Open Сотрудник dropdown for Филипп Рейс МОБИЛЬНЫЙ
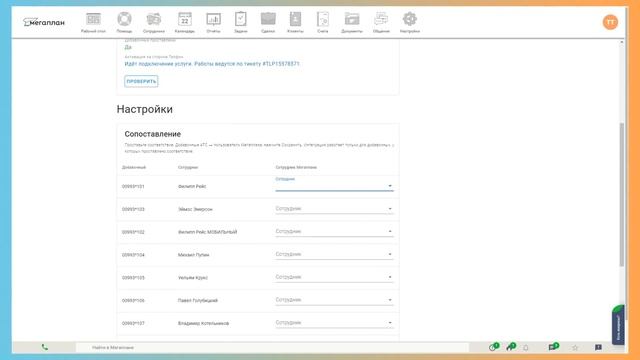Viewport: 640px width, 360px height. click(334, 231)
